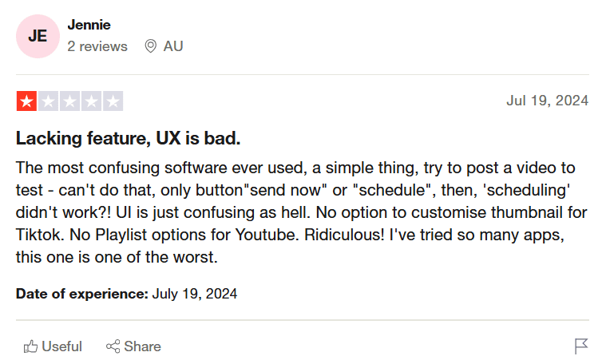Click the "Date of experience:" label
606x364 pixels.
click(x=82, y=294)
